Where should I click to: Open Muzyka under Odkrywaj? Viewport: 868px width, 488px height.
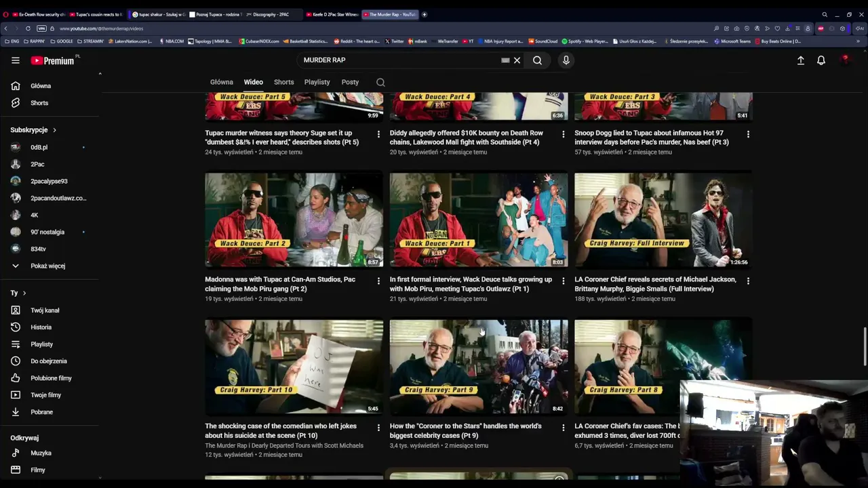[x=41, y=453]
